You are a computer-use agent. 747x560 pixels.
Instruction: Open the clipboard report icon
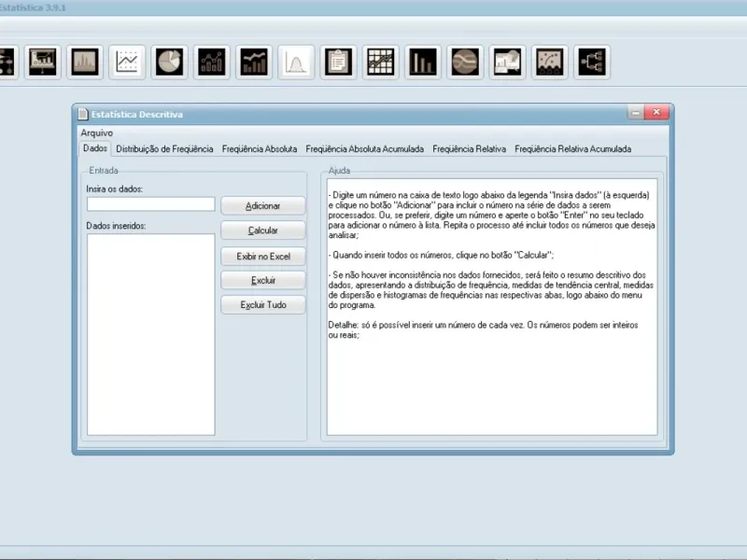point(339,62)
